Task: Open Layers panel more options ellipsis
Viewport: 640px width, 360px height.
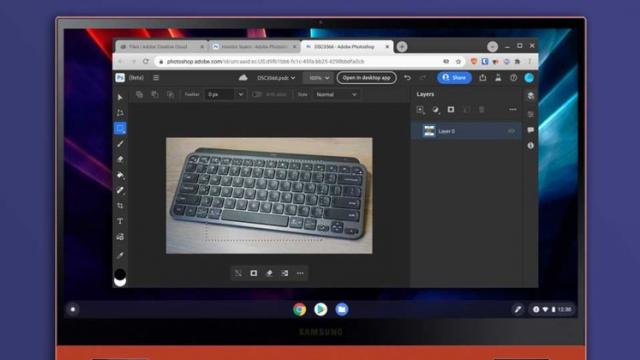Action: (x=513, y=109)
